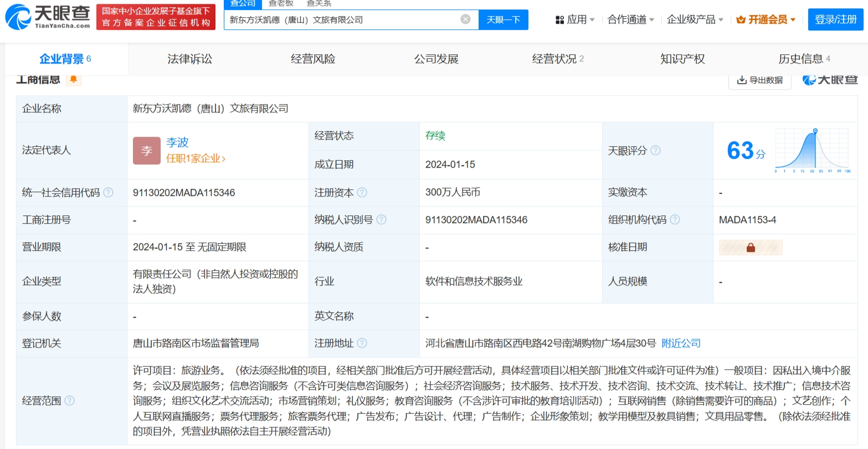Click help icon beside 组织机构代码
Viewport: 868px width, 449px height.
(675, 220)
